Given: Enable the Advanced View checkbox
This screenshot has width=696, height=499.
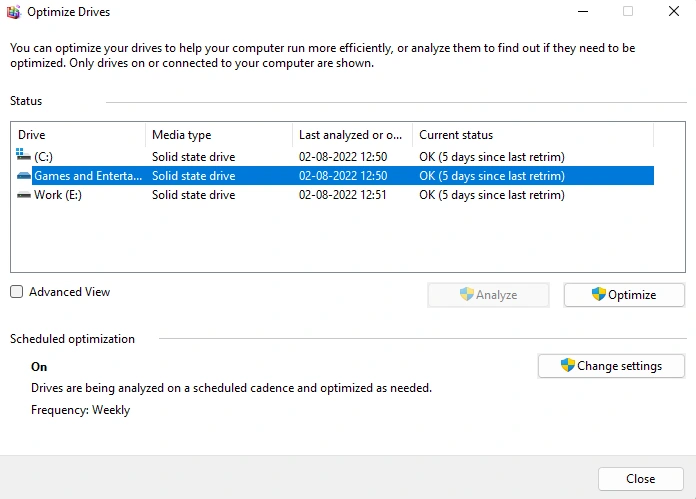Looking at the screenshot, I should [16, 292].
